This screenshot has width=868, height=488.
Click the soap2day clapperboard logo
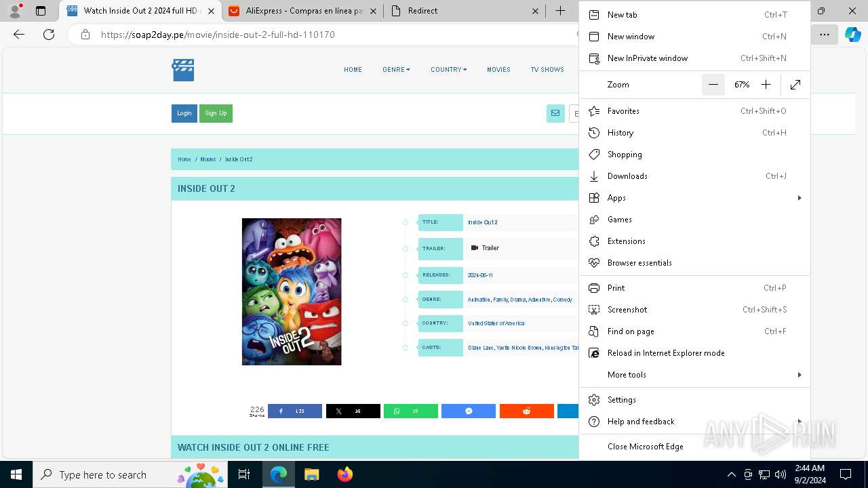pos(183,70)
